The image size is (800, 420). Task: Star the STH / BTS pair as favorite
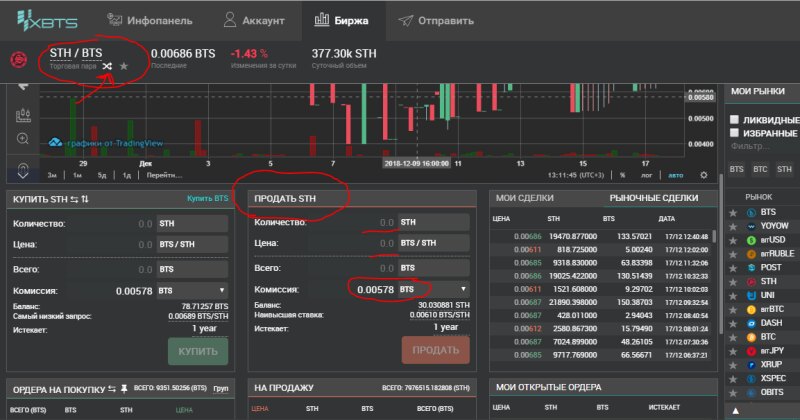pyautogui.click(x=124, y=66)
